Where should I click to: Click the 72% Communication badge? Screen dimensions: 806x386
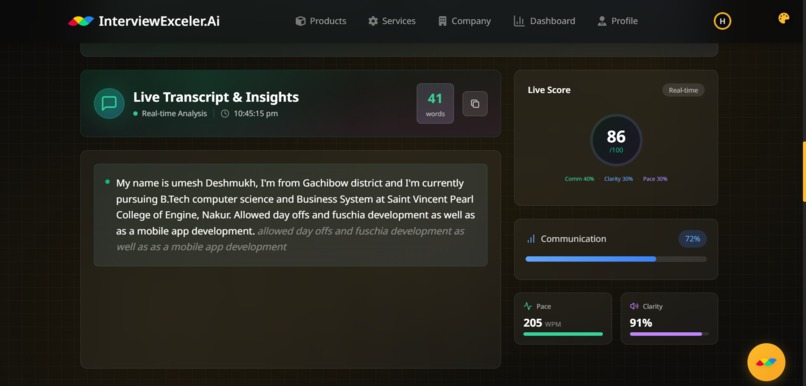(x=692, y=239)
